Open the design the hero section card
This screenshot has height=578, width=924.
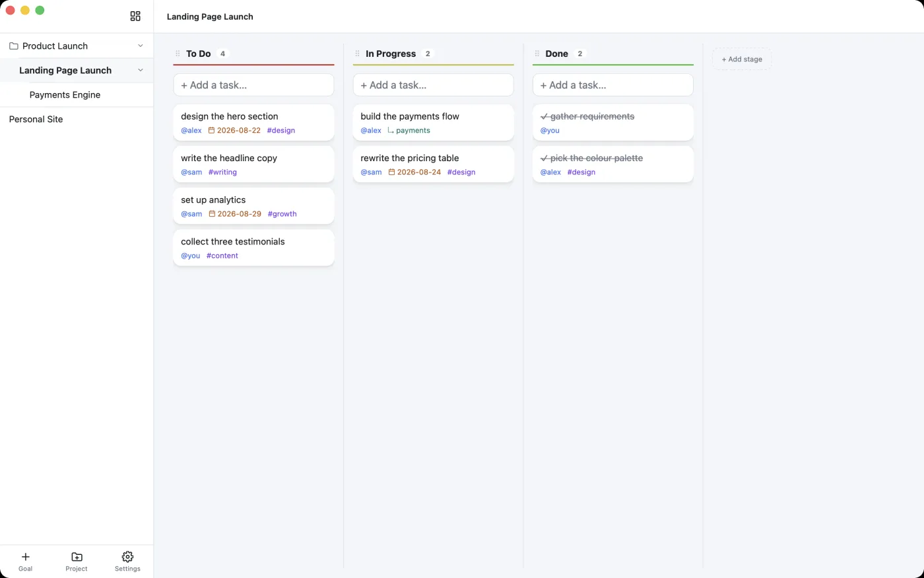[x=253, y=122]
